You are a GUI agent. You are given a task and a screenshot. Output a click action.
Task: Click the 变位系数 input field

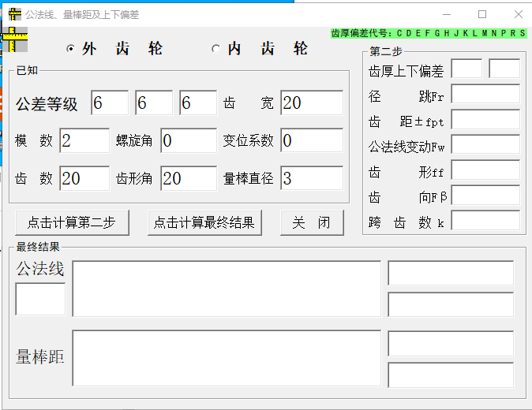tap(312, 140)
